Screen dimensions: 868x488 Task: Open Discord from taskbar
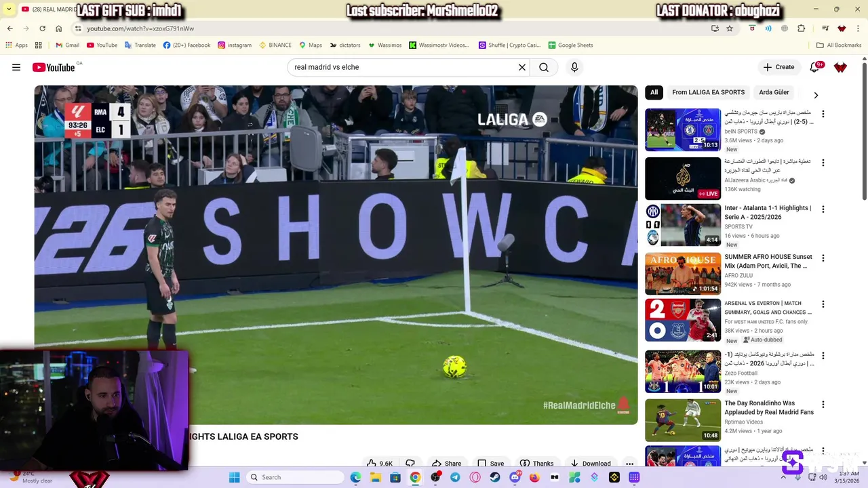click(x=515, y=477)
